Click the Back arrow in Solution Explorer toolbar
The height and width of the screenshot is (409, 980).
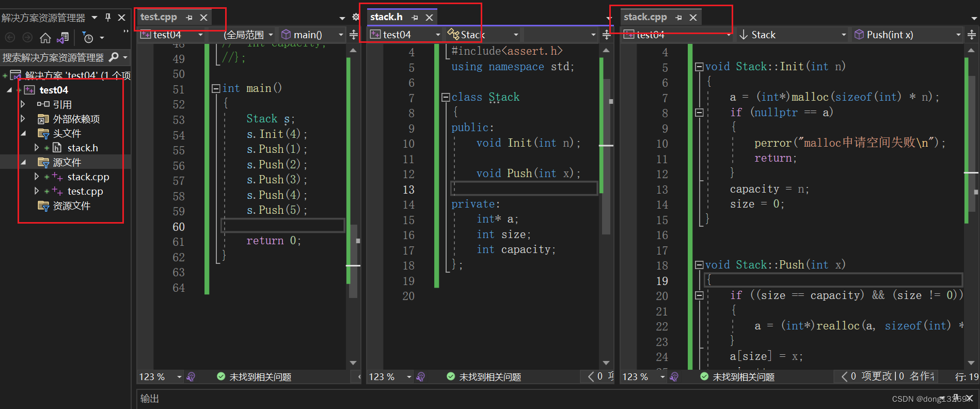pos(10,38)
